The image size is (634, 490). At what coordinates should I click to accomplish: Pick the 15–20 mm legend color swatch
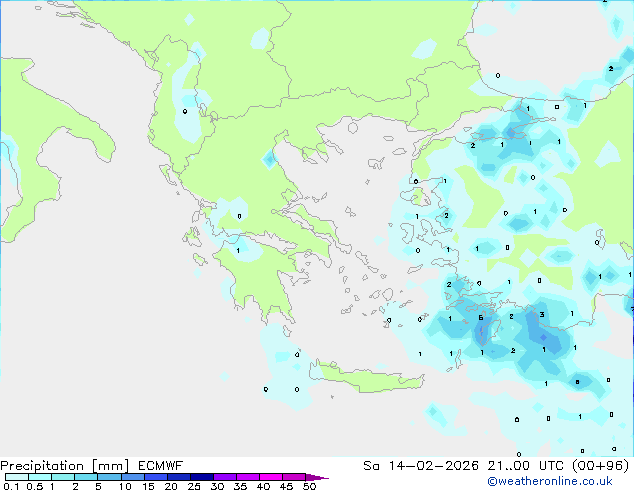pos(155,477)
